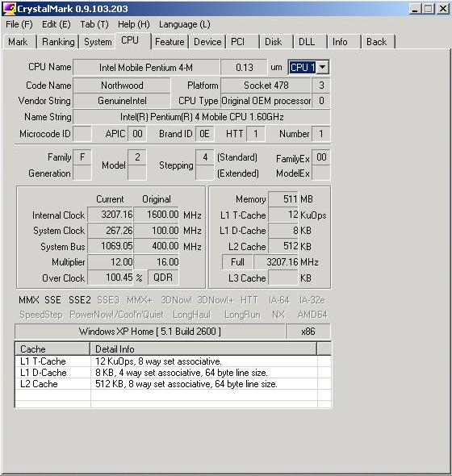Viewport: 452px width, 476px height.
Task: Click the Brand ID value 0E
Action: coord(204,134)
